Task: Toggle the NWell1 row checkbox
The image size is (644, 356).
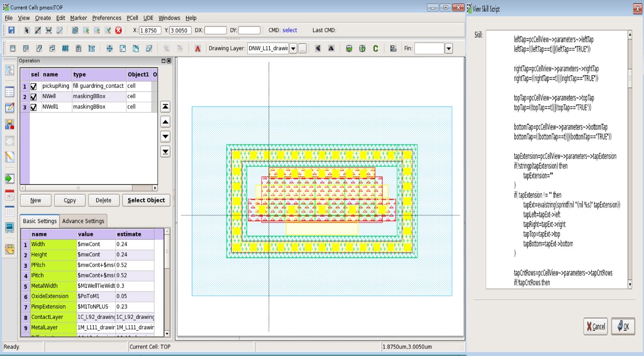Action: (34, 107)
